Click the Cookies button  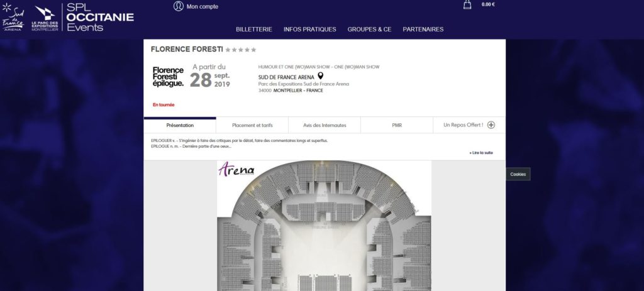point(518,174)
